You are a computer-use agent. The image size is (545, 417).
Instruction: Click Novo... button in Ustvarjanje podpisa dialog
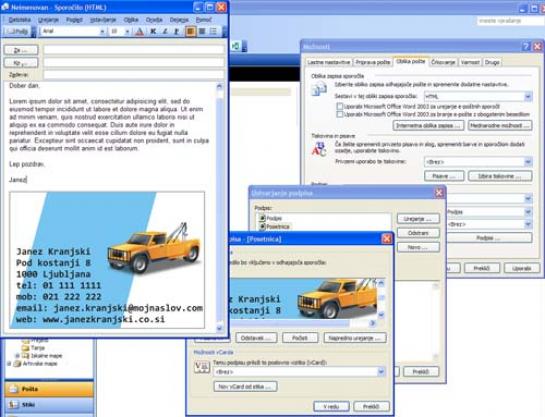[418, 247]
